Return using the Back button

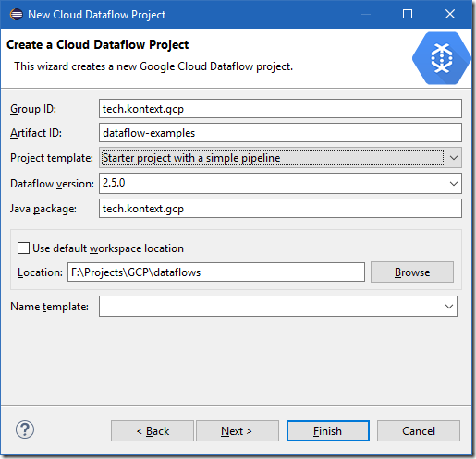[x=153, y=431]
